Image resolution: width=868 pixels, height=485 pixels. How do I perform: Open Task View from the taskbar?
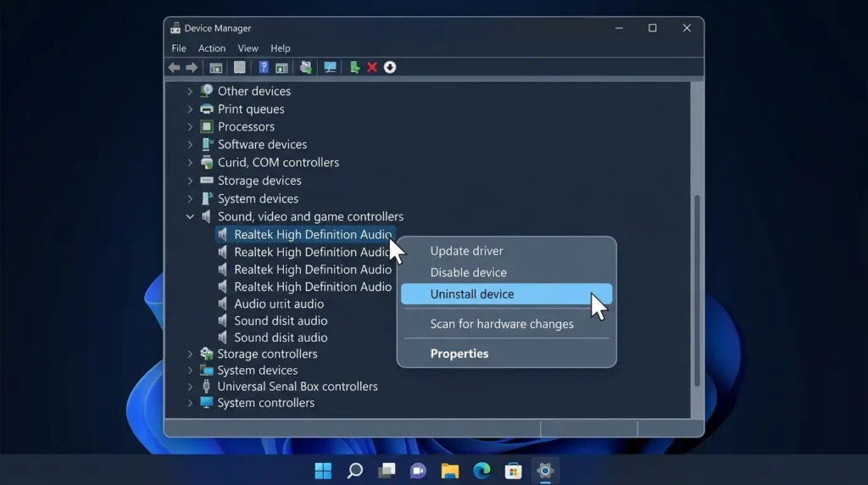tap(387, 471)
